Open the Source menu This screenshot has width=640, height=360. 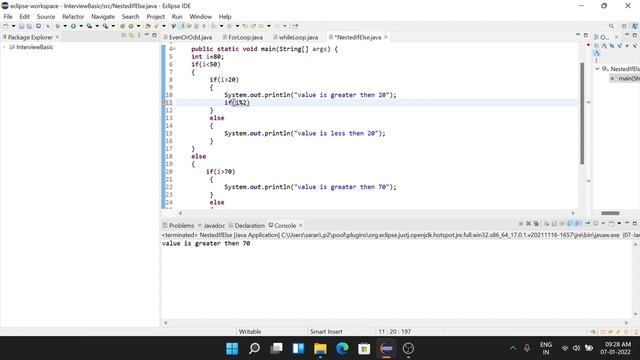tap(46, 17)
